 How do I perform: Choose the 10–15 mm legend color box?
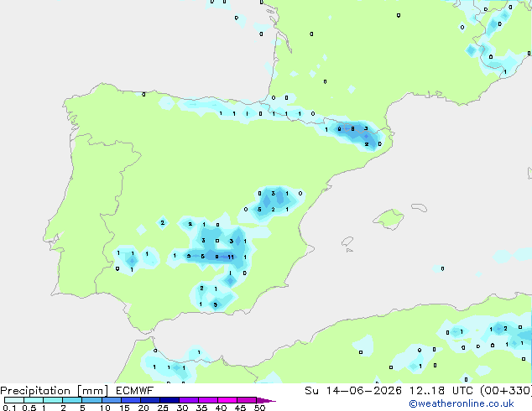point(111,400)
